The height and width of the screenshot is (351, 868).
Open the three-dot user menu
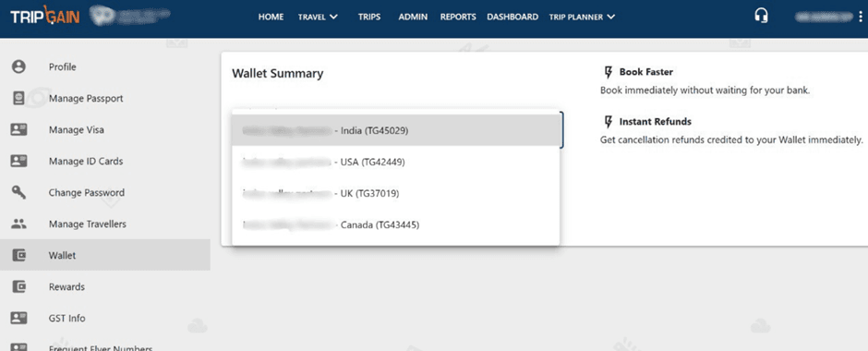[x=861, y=17]
